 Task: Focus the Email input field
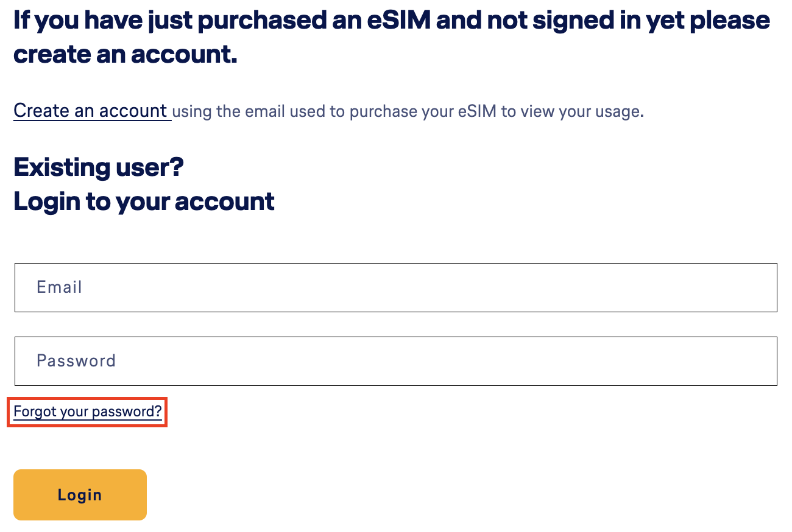[395, 287]
